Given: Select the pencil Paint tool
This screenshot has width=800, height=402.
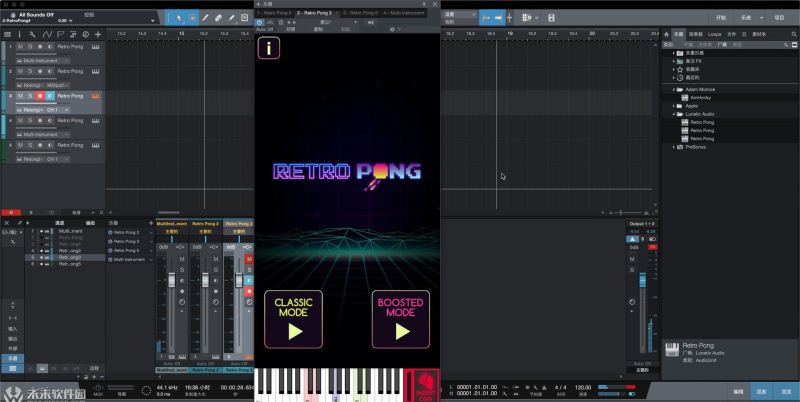Looking at the screenshot, I should pyautogui.click(x=205, y=18).
